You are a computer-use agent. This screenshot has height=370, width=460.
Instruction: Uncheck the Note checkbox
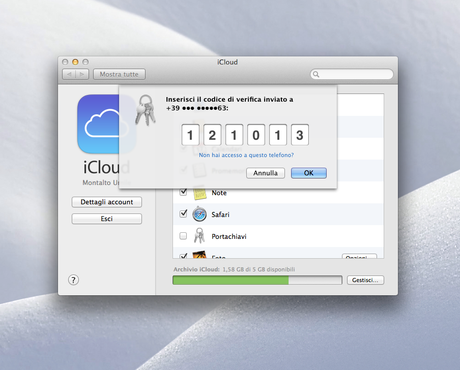coord(183,192)
